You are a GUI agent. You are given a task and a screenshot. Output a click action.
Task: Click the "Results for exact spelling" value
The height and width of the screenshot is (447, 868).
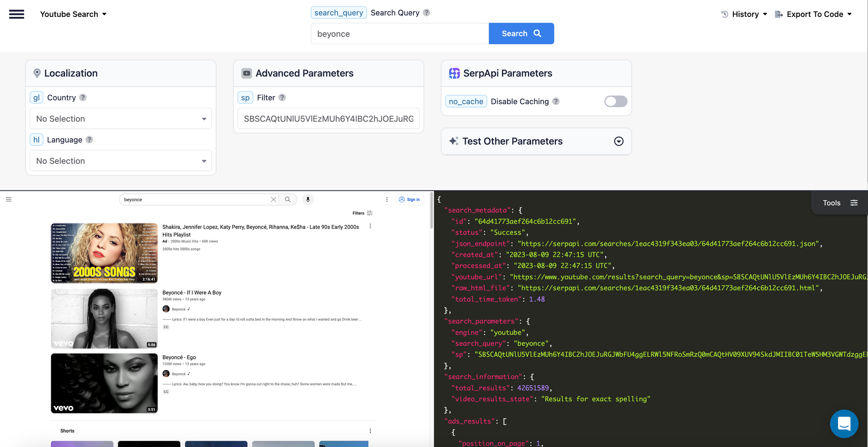point(595,399)
